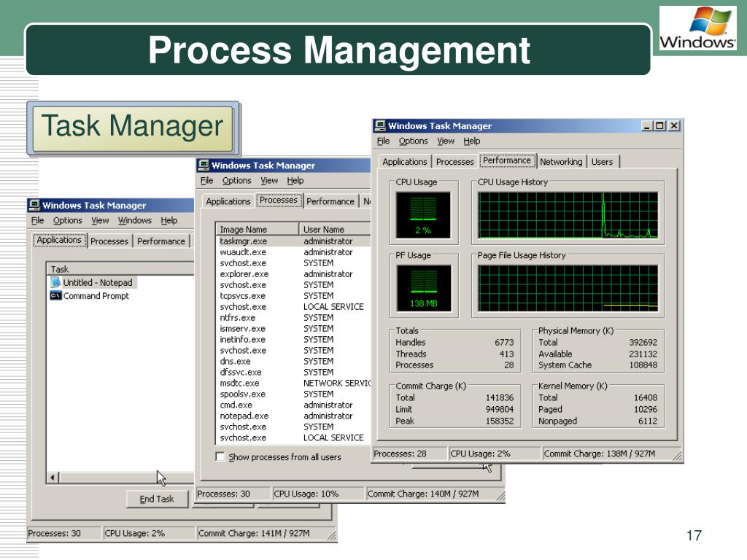Select Applications tab in middle window
Image resolution: width=747 pixels, height=560 pixels.
[228, 201]
